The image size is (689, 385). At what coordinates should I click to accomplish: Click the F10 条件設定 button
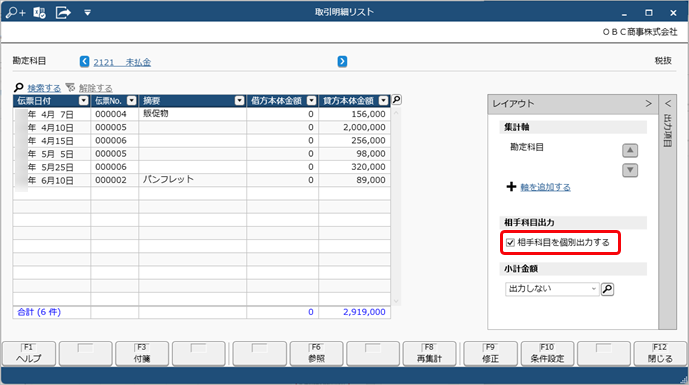point(547,353)
